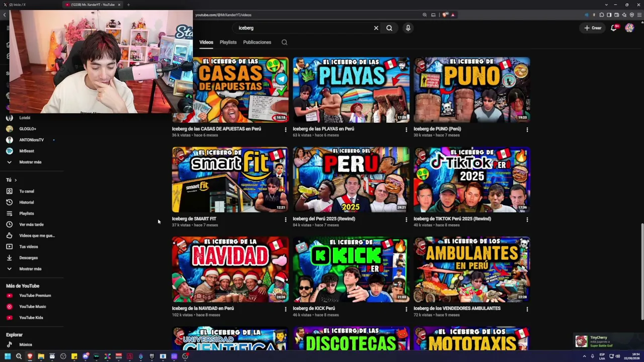The image size is (644, 362).
Task: Open the YouTube account avatar menu
Action: (629, 28)
